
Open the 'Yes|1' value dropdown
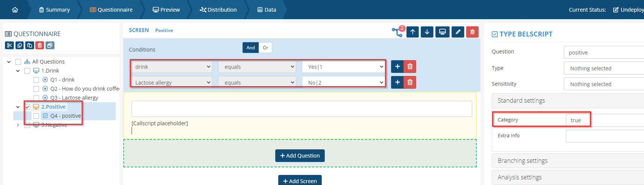(x=344, y=67)
